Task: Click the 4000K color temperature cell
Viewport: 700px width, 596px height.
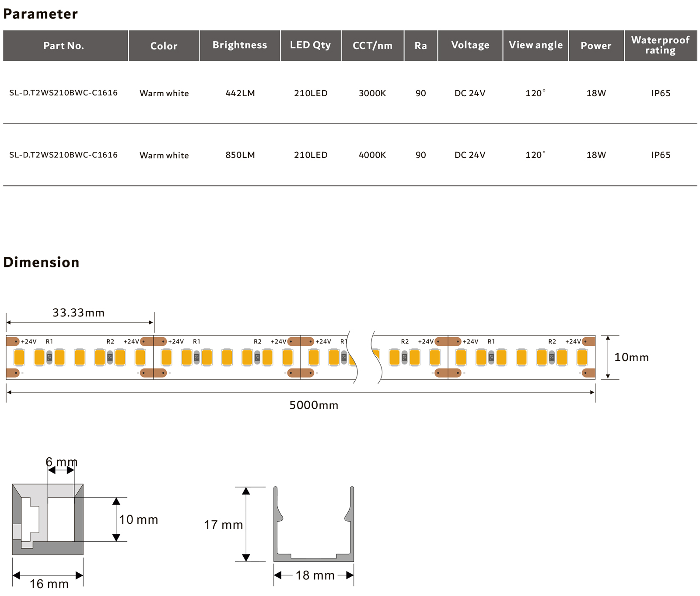Action: (372, 155)
